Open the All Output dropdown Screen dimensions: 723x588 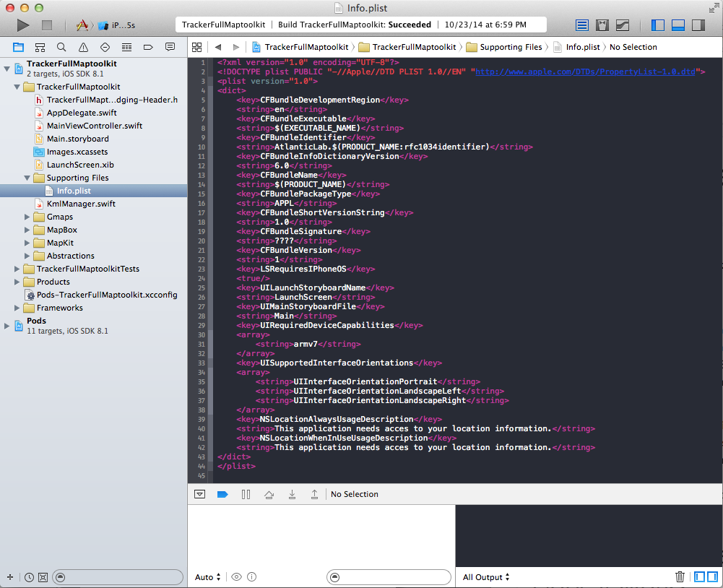pyautogui.click(x=486, y=577)
